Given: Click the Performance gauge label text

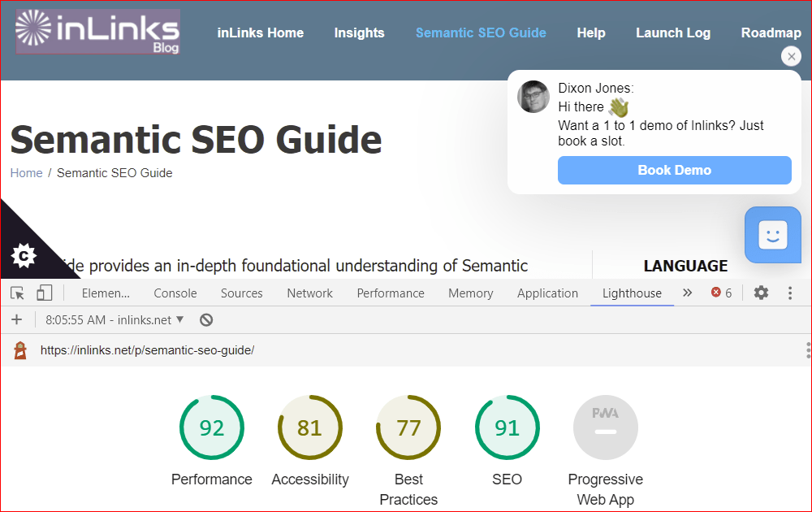Looking at the screenshot, I should pos(212,479).
